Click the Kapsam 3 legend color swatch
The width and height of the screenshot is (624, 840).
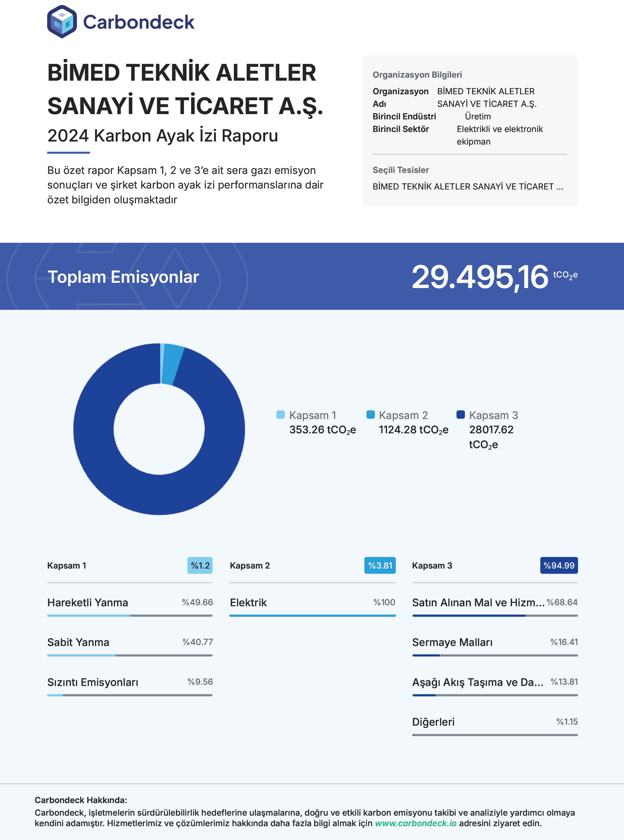click(460, 415)
